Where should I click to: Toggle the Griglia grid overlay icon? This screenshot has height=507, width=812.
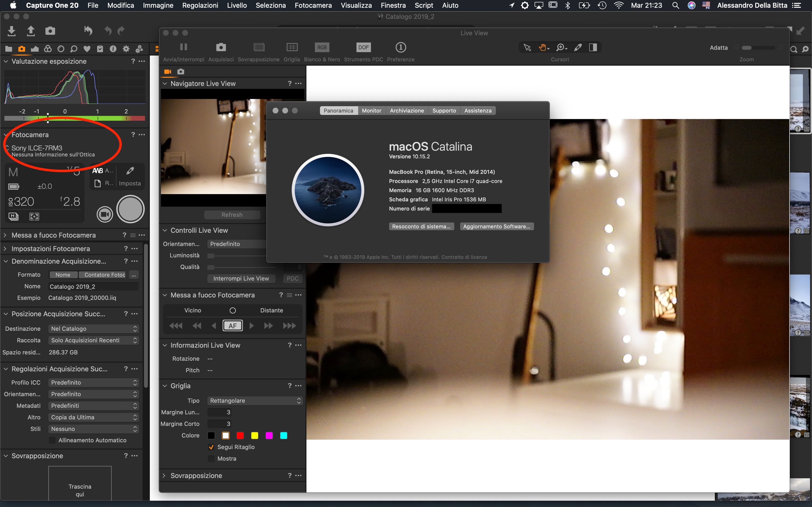pyautogui.click(x=292, y=47)
